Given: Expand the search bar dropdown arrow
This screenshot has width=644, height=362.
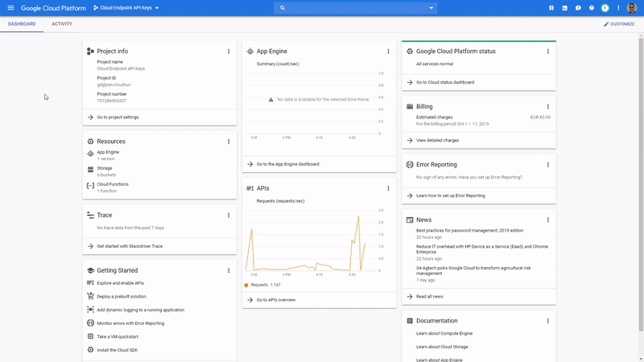Looking at the screenshot, I should click(x=431, y=8).
